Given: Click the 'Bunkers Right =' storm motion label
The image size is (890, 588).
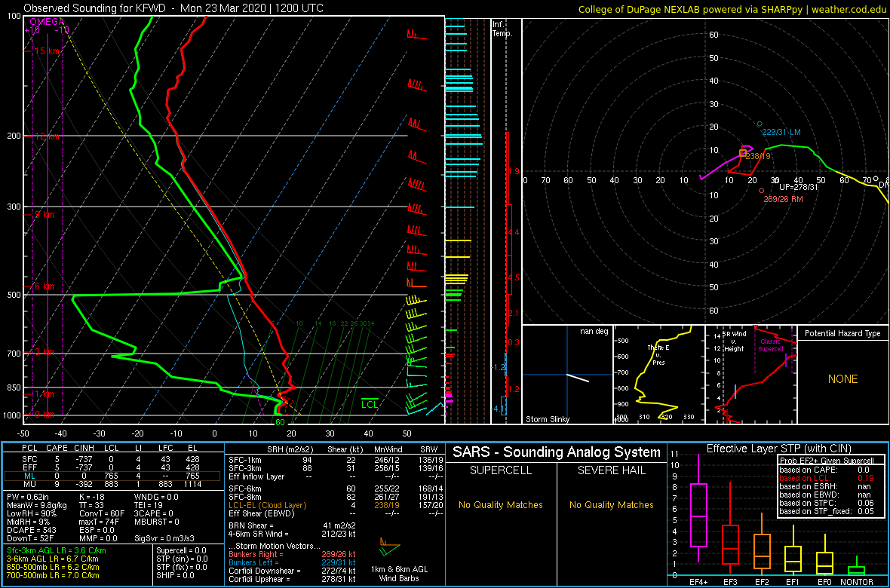Looking at the screenshot, I should (x=256, y=553).
